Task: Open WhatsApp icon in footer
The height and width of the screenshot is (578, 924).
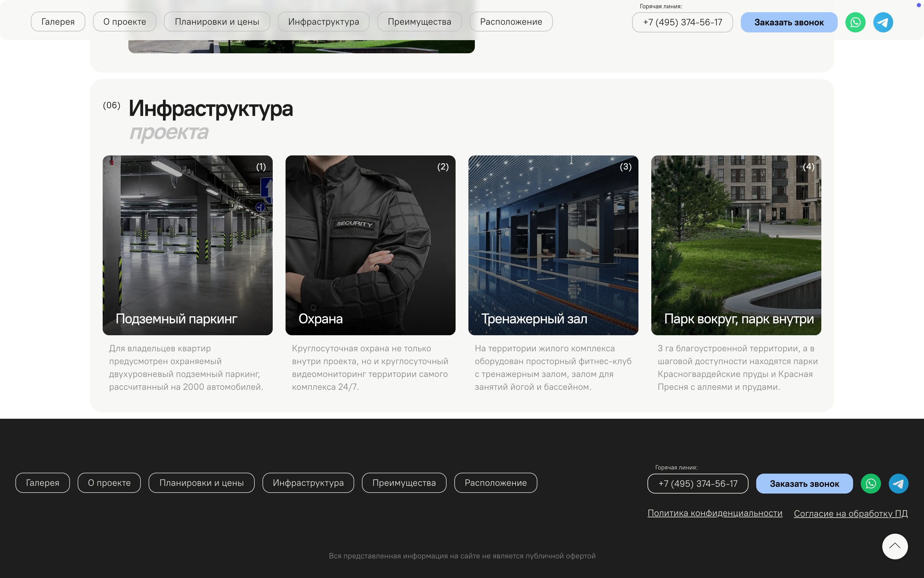Action: [x=870, y=484]
